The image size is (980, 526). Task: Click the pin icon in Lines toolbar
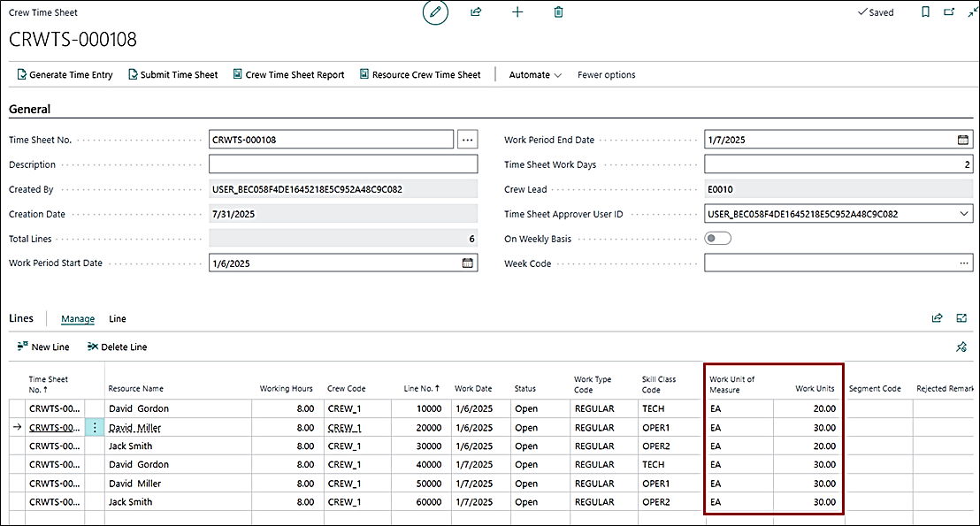click(x=962, y=347)
